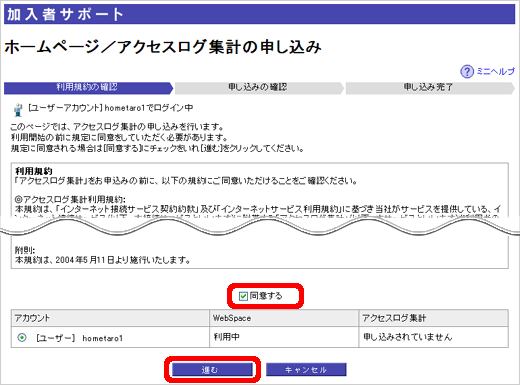520x385 pixels.
Task: Click the WebSpace column header
Action: [x=284, y=318]
